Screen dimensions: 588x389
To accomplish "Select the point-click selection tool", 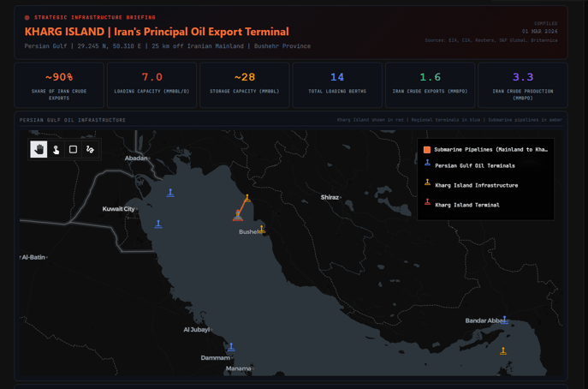I will point(56,149).
